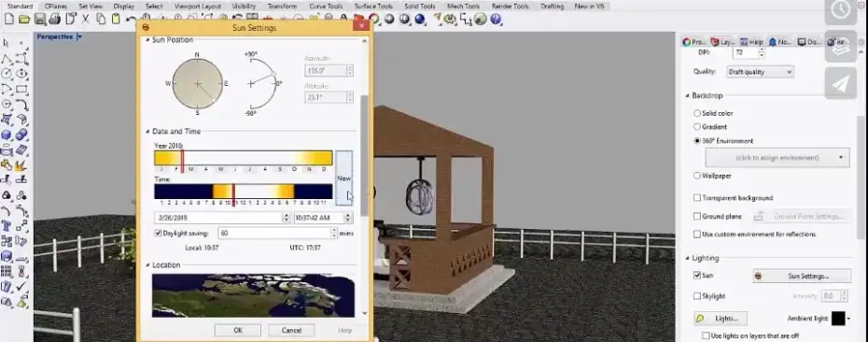Screen dimensions: 868x342
Task: Switch to the Set View toolbar tab
Action: (x=90, y=7)
